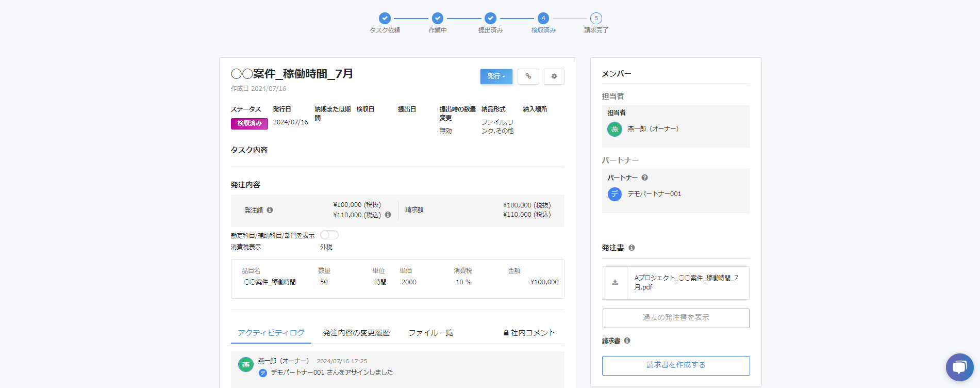
Task: Toggle 勘定科目/補助科目/部門を表示 switch
Action: 329,235
